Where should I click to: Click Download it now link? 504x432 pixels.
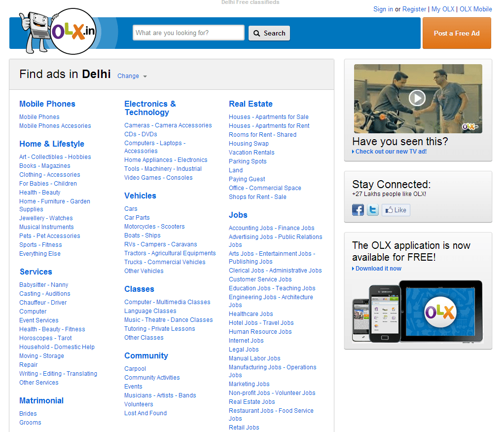378,269
